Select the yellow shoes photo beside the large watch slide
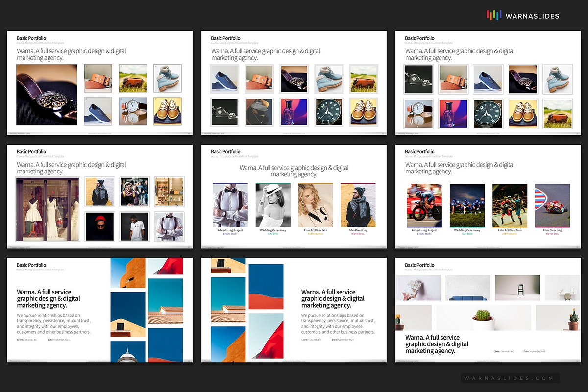Screen dimensions: 588x392 pos(168,112)
